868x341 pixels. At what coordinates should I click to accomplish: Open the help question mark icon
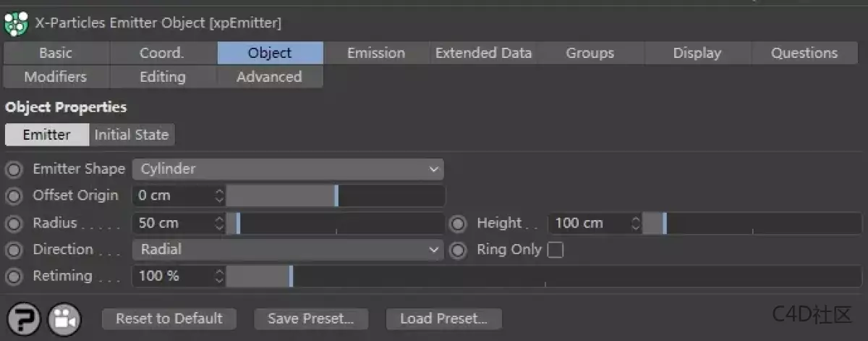[x=23, y=319]
